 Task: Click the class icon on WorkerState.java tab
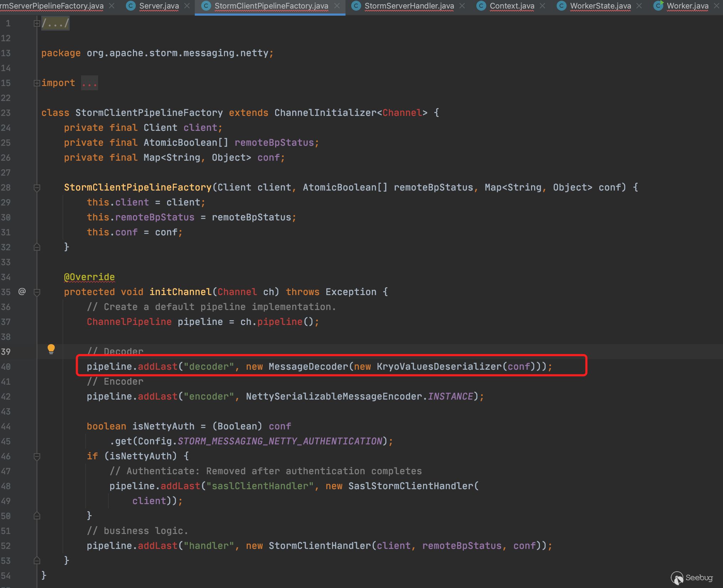pyautogui.click(x=562, y=6)
